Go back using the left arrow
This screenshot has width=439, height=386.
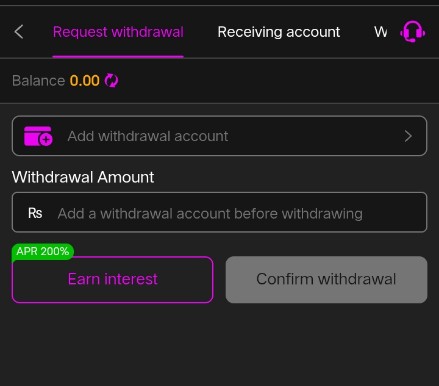pos(19,32)
